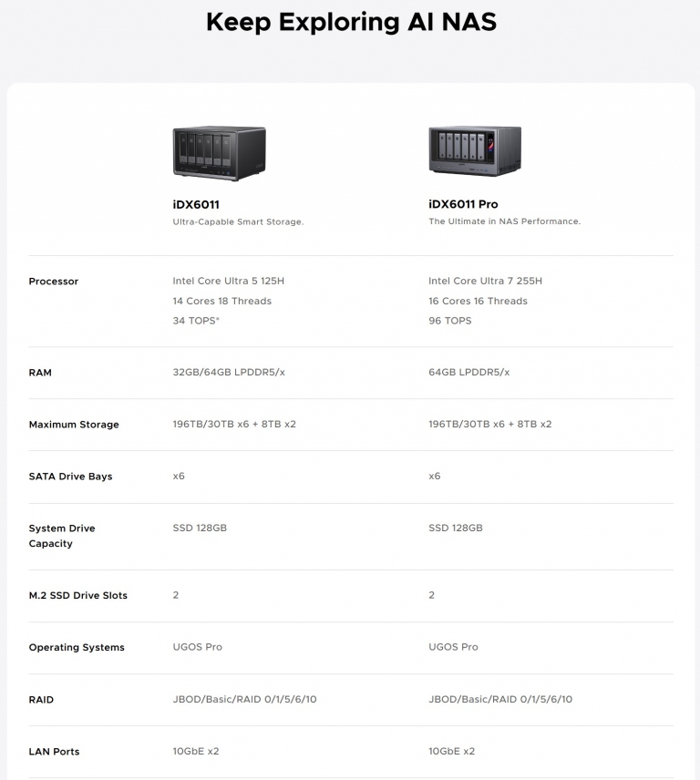Click '64GB LPDDR5/x' value for iDX6011 Pro

pos(469,372)
